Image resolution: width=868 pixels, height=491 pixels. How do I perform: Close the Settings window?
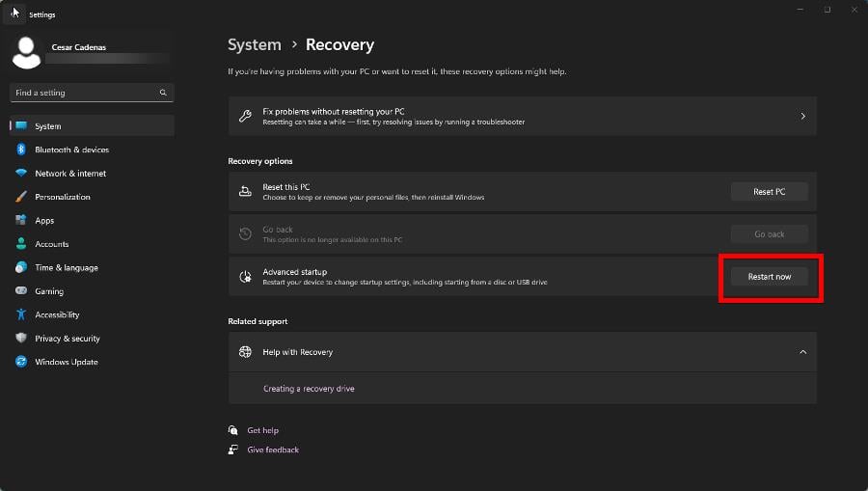tap(854, 10)
